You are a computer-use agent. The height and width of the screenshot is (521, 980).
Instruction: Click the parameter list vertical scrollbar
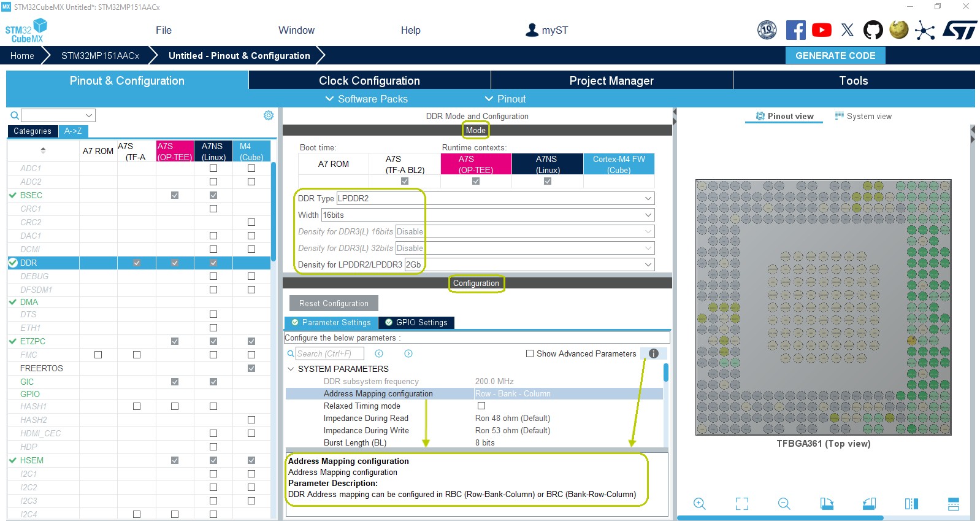coord(666,373)
